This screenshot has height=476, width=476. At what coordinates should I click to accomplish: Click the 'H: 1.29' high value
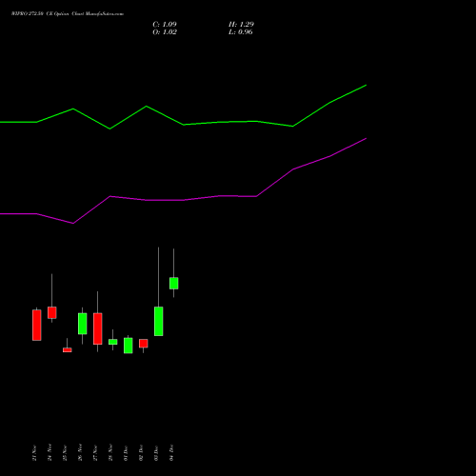[x=241, y=25]
